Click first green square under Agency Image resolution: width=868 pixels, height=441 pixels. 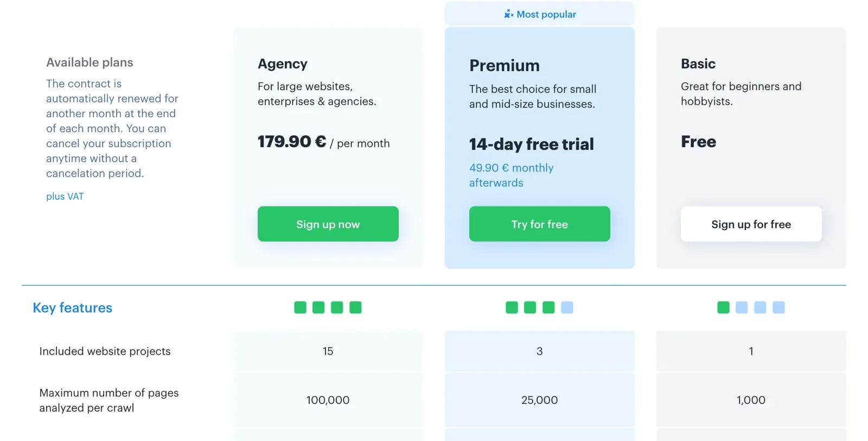pos(300,307)
